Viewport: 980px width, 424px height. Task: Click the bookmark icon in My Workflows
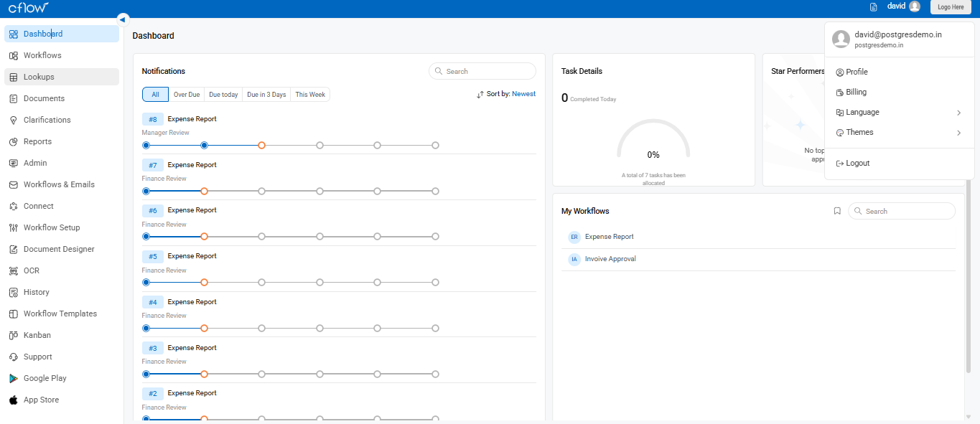pos(837,211)
